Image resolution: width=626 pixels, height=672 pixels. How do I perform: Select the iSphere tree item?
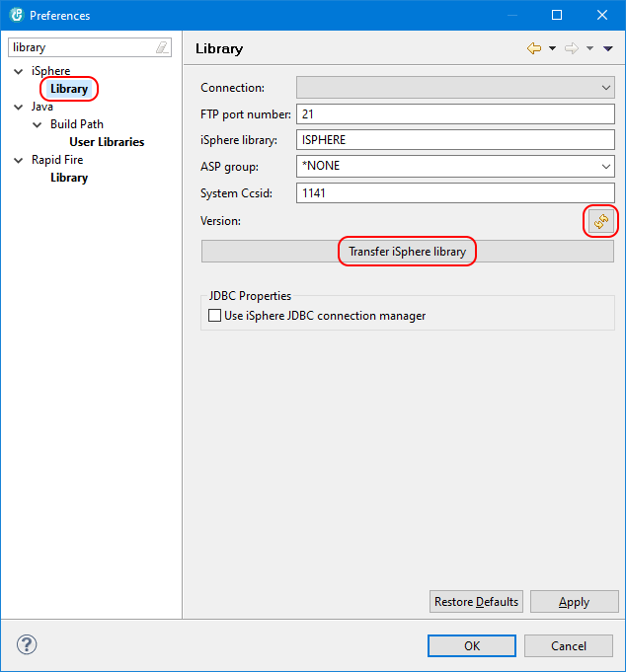pos(50,71)
